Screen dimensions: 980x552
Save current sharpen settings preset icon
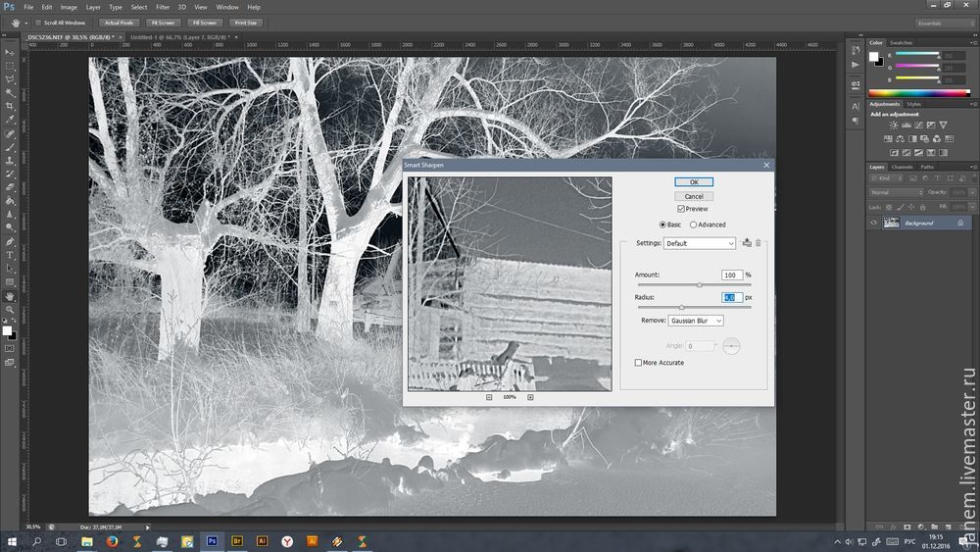pos(746,242)
